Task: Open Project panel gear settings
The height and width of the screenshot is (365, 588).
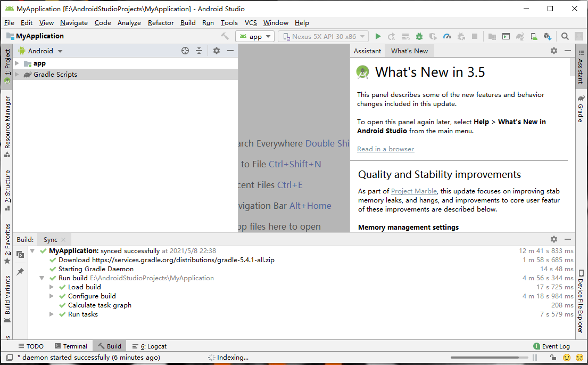Action: pos(217,51)
